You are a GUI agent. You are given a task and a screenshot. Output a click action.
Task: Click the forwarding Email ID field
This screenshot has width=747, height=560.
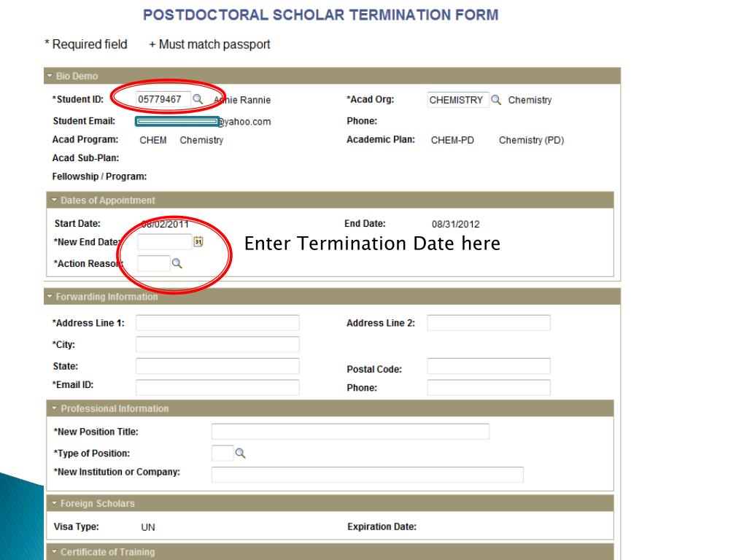tap(217, 387)
